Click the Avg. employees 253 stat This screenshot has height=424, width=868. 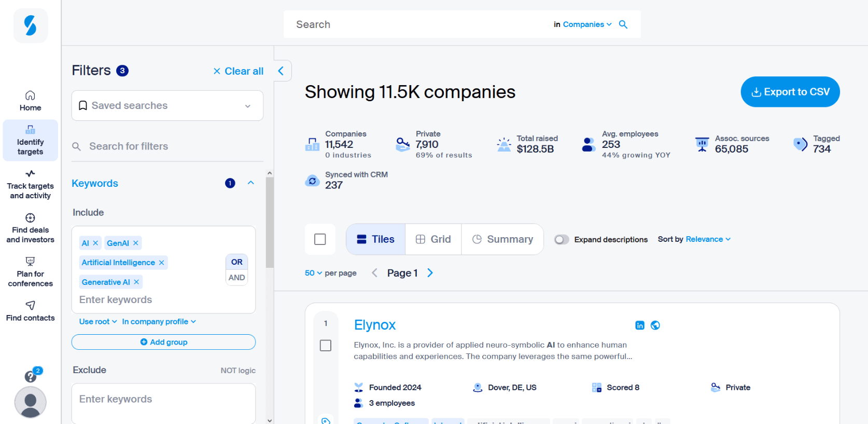(x=626, y=144)
